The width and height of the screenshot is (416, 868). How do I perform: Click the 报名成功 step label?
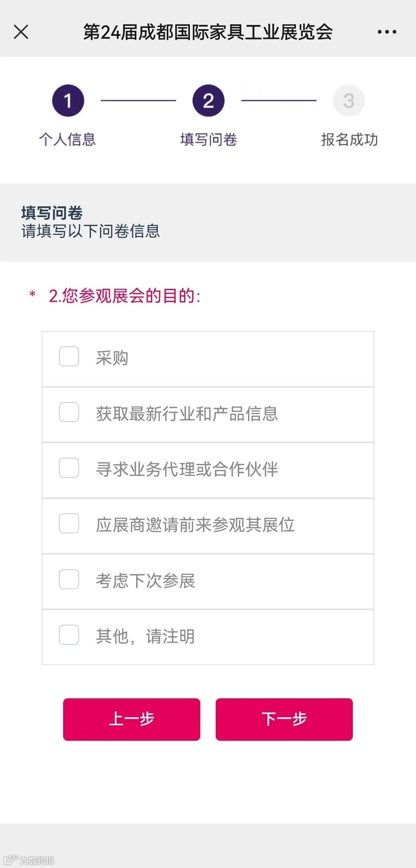[x=349, y=139]
